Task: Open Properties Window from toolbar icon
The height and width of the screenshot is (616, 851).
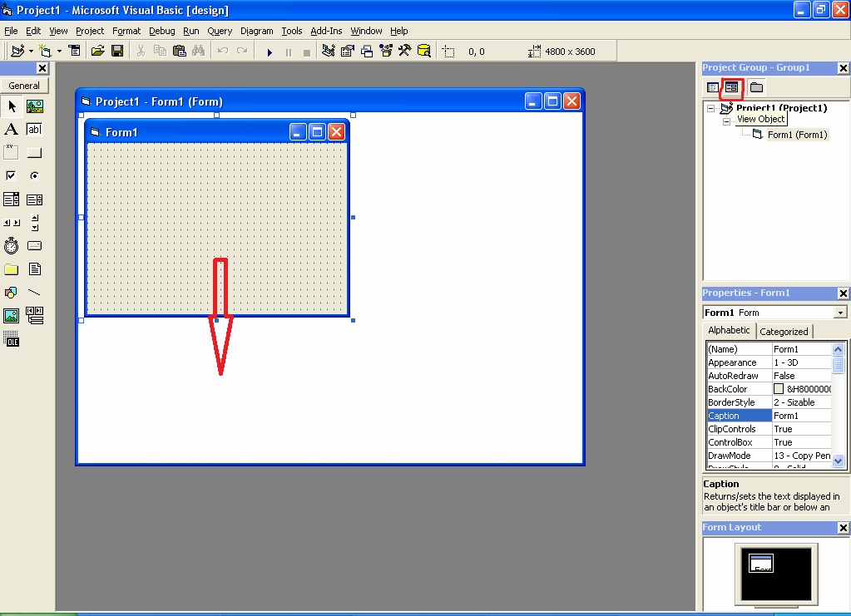Action: [x=348, y=51]
